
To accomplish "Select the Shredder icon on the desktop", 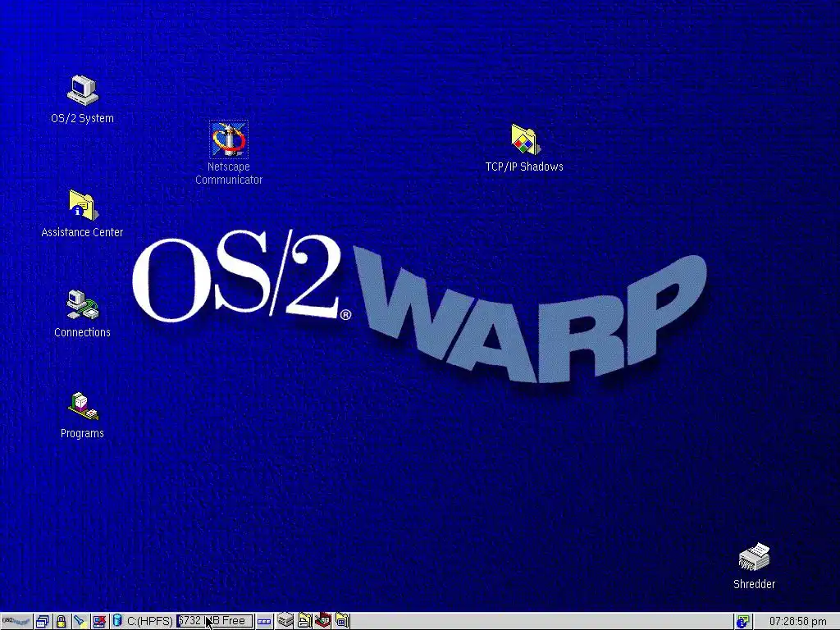I will [754, 557].
